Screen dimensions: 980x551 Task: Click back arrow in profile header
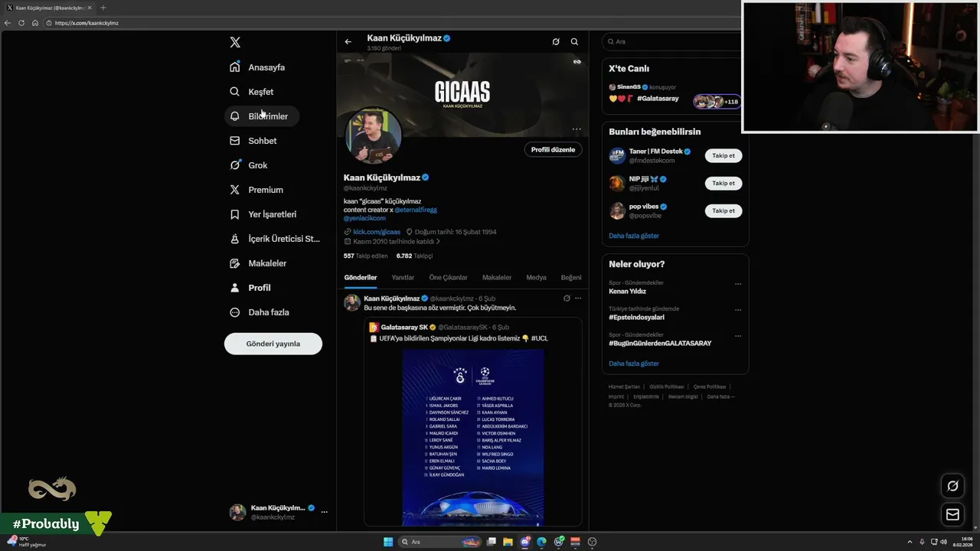[348, 42]
